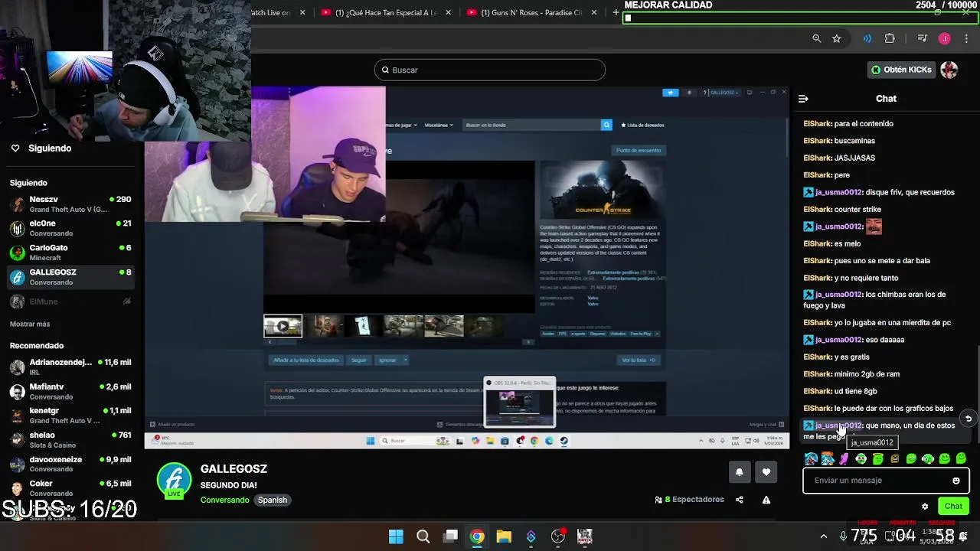Click the Kick search box Buscar
Image resolution: width=980 pixels, height=551 pixels.
pos(490,70)
